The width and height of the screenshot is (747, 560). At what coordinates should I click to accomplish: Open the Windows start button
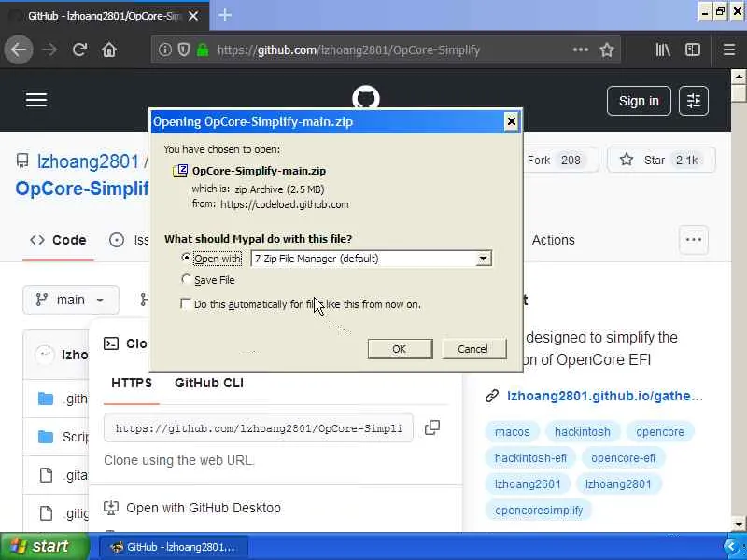pos(44,546)
